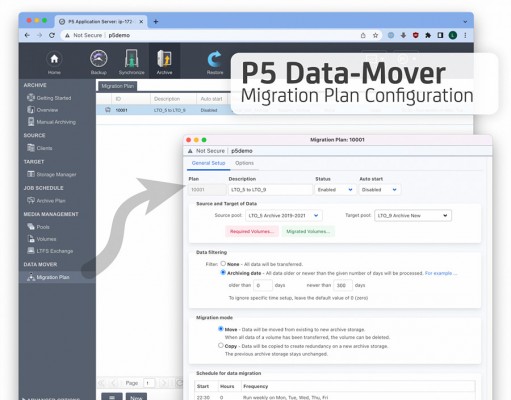Click the browser forward arrow

39,35
